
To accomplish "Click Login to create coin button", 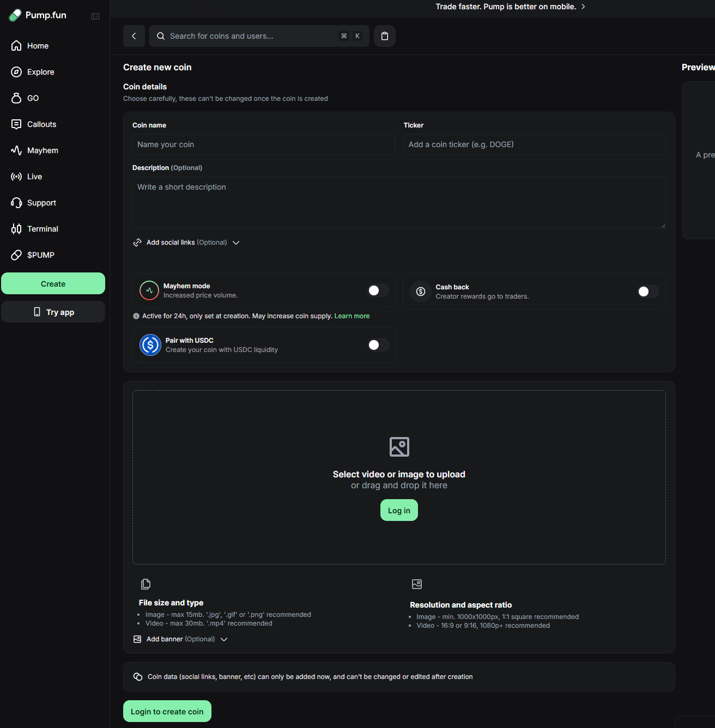I will [x=167, y=711].
